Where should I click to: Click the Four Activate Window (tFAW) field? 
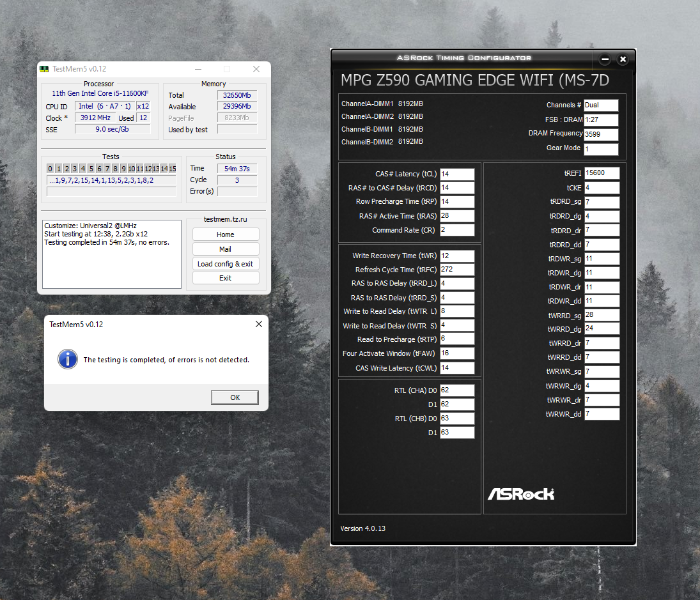(457, 353)
